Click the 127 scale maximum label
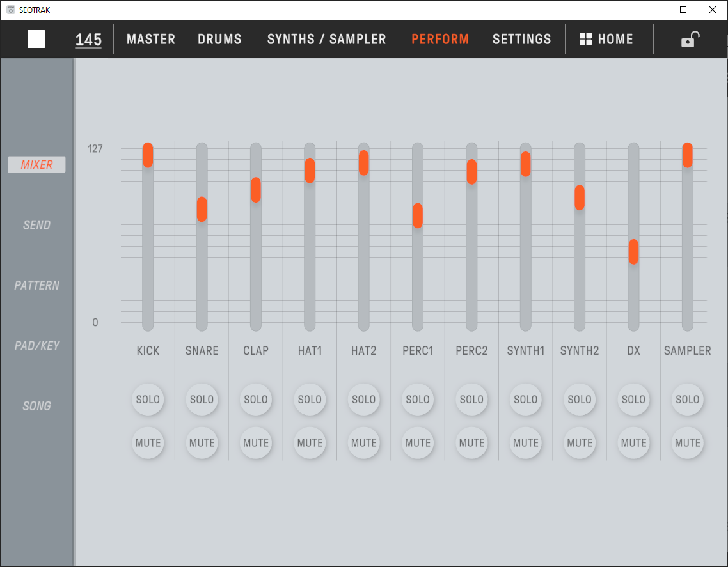 pos(95,149)
